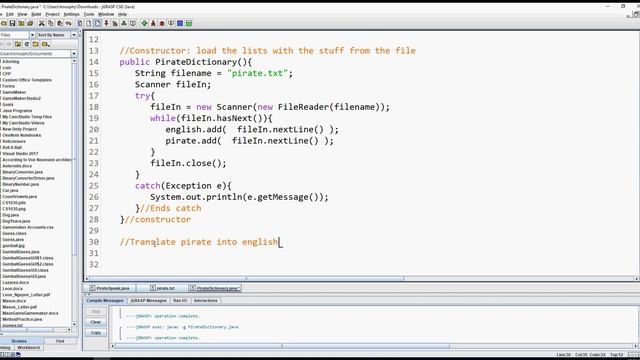The width and height of the screenshot is (640, 360).
Task: Click the Debug ladybug toolbar icon
Action: 162,23
